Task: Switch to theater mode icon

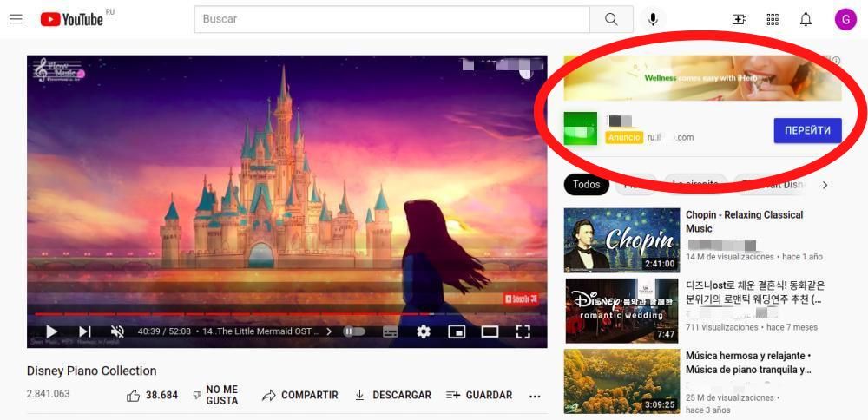Action: [490, 331]
